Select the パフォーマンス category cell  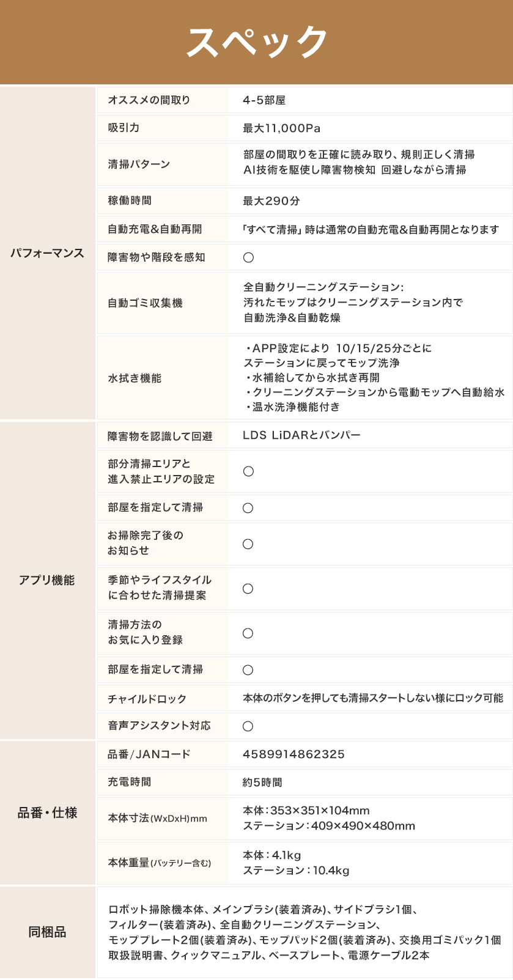click(x=47, y=253)
